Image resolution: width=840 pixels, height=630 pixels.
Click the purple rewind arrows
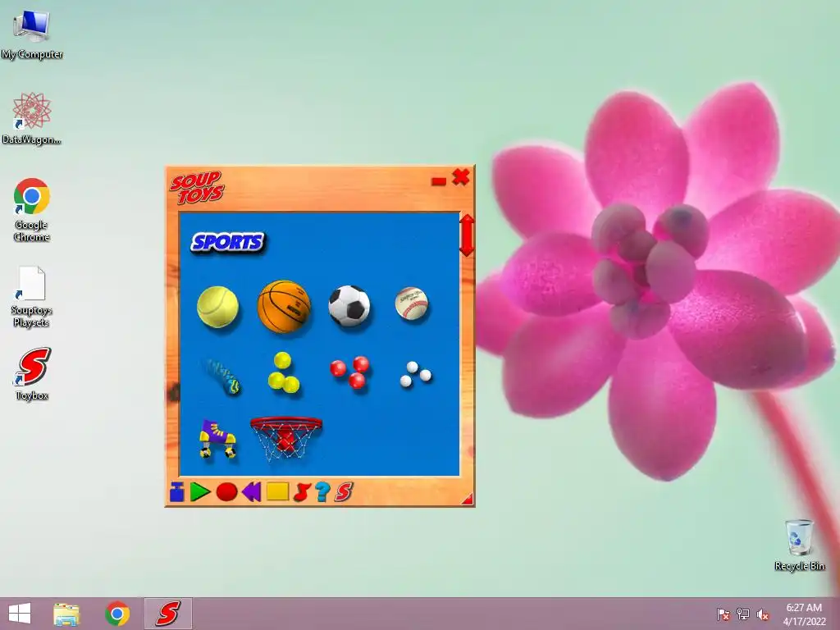251,491
